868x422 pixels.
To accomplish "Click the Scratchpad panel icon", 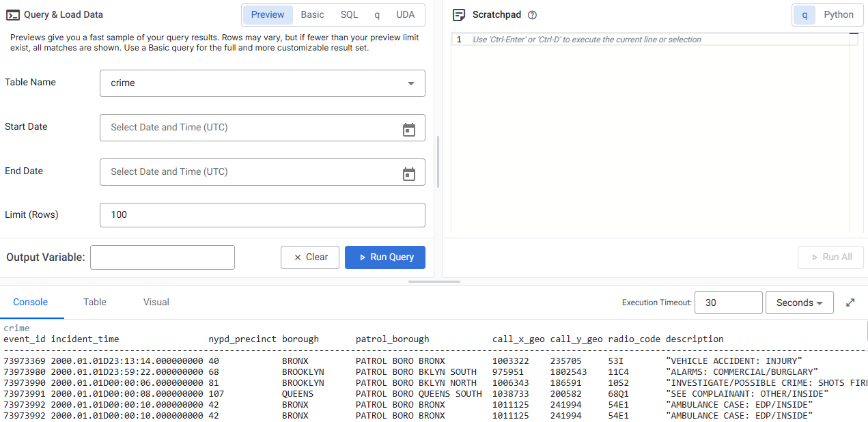I will [x=457, y=14].
